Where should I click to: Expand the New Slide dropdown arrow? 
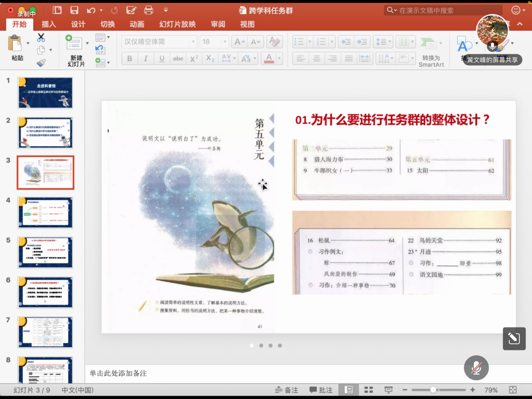click(87, 43)
